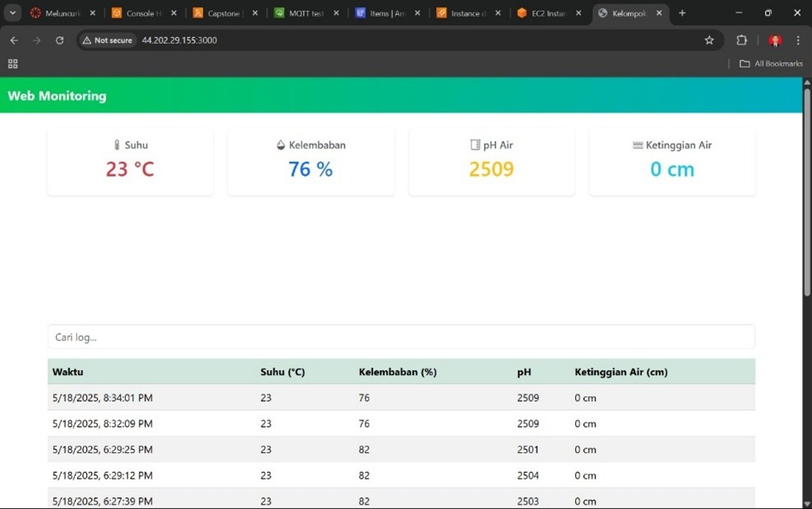Image resolution: width=812 pixels, height=509 pixels.
Task: Open a new tab with plus button
Action: click(x=682, y=13)
